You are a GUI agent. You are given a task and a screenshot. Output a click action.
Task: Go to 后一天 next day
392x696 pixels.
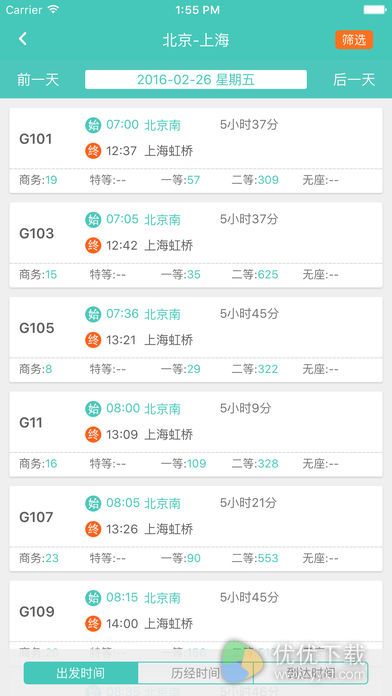[354, 80]
